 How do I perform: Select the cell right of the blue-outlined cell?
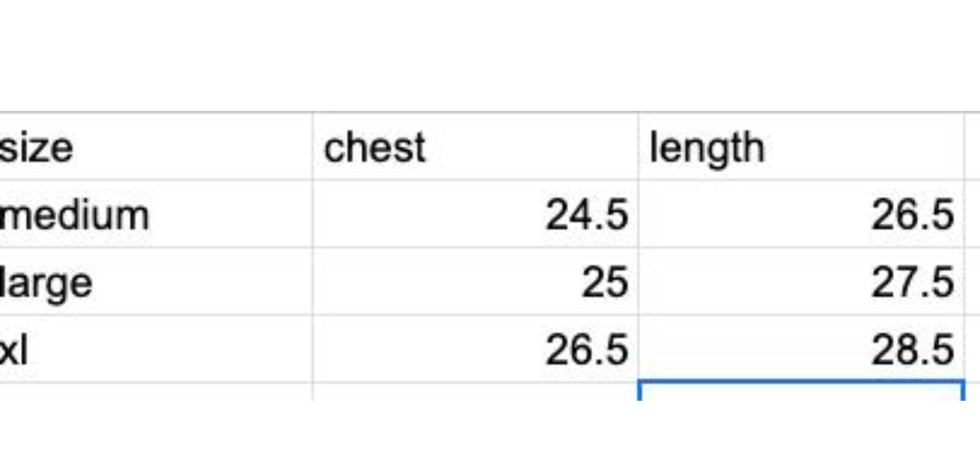[x=973, y=391]
